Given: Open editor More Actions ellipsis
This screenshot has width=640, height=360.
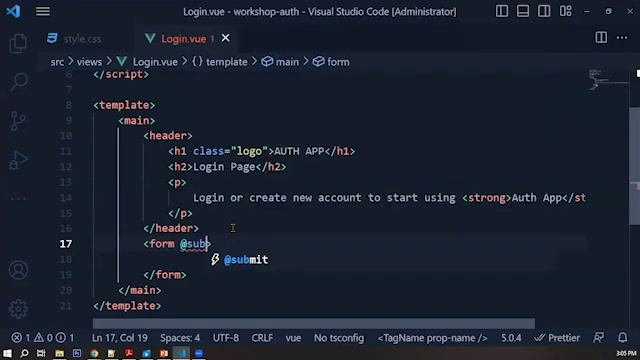Looking at the screenshot, I should pyautogui.click(x=622, y=38).
